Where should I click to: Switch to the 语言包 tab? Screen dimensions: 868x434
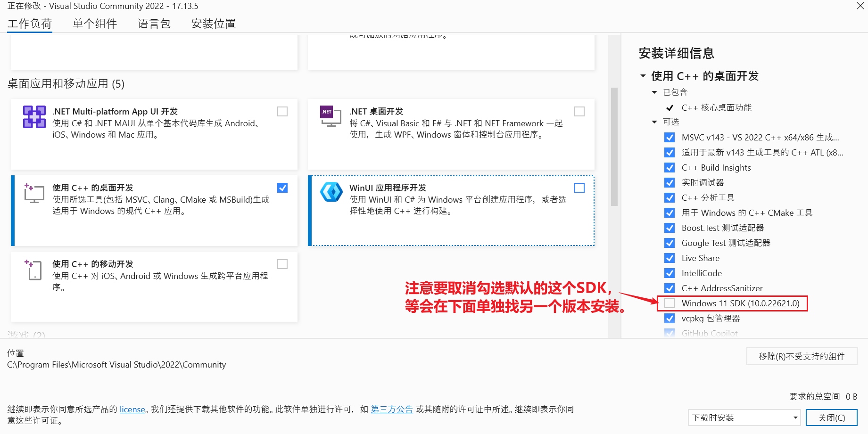click(x=154, y=24)
